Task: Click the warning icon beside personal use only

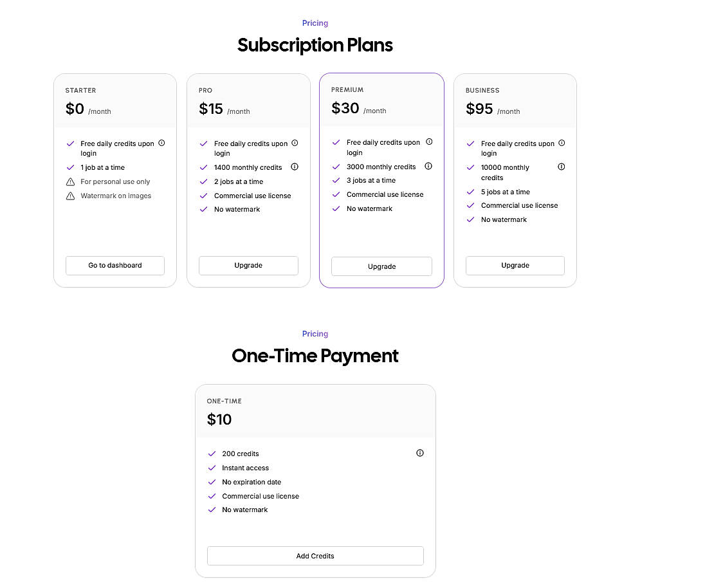Action: pyautogui.click(x=71, y=182)
